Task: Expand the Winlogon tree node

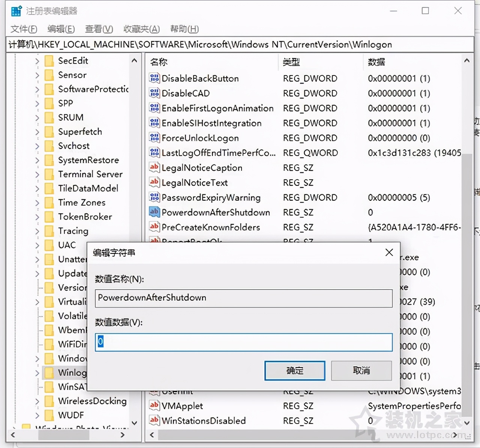Action: (x=37, y=373)
